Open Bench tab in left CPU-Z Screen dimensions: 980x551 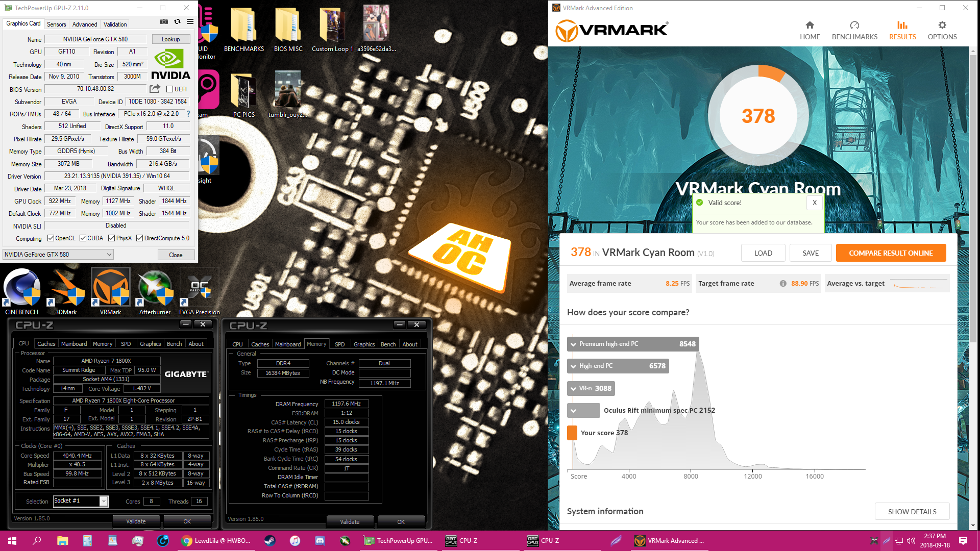point(174,344)
